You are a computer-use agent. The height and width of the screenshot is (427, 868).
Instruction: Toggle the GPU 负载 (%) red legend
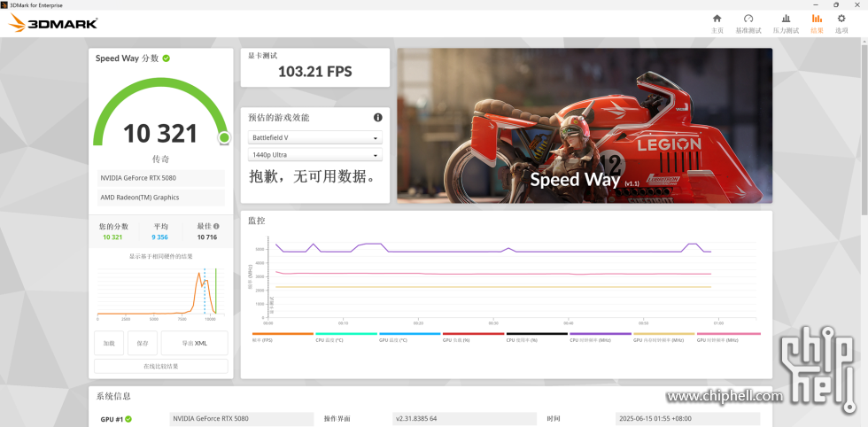tap(473, 337)
